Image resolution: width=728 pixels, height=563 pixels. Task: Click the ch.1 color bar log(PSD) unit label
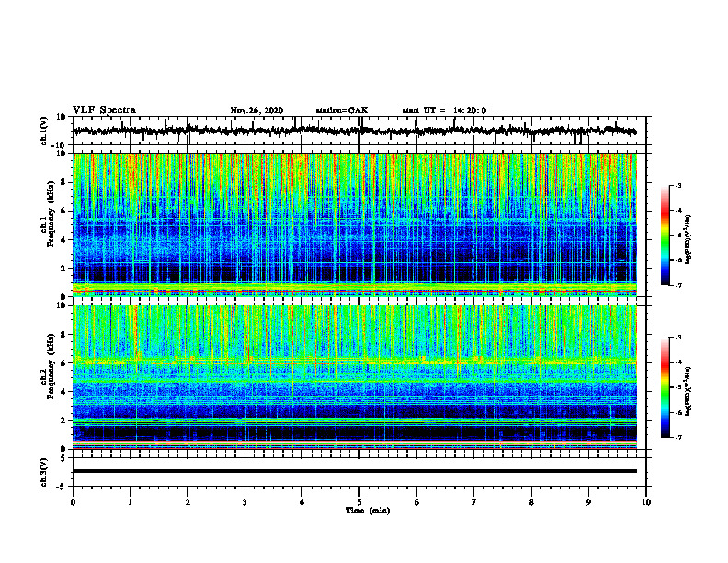[x=688, y=240]
